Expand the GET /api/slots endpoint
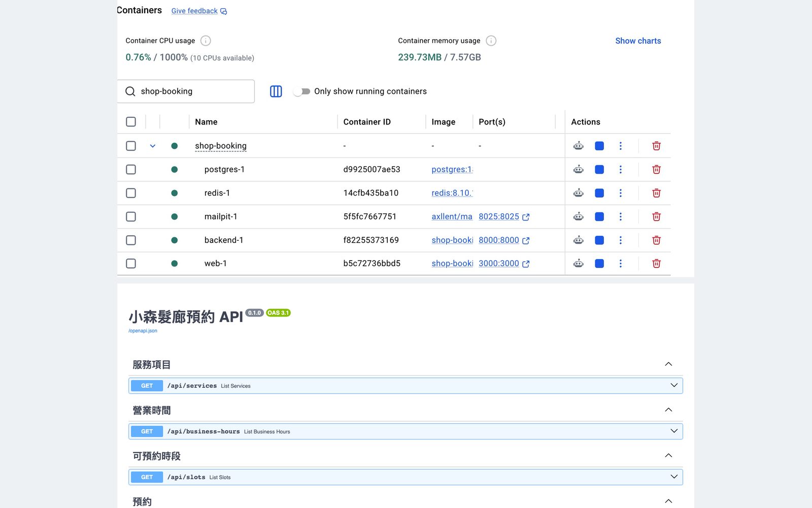Screen dimensions: 812x508 pos(405,477)
